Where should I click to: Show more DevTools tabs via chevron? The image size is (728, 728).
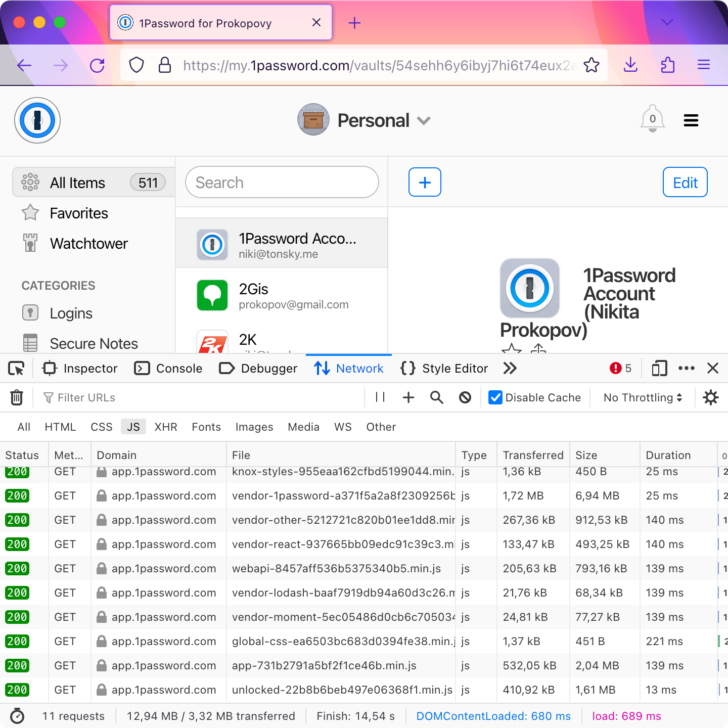510,369
